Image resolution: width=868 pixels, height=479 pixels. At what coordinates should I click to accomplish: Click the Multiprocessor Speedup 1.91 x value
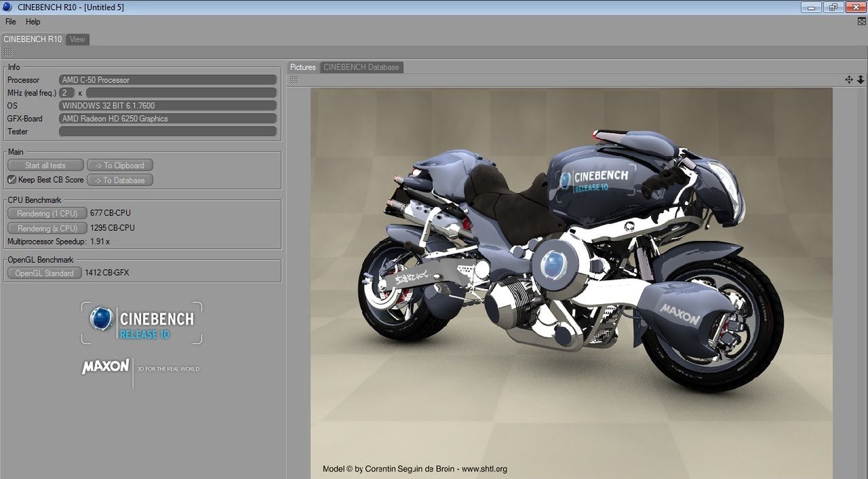[100, 242]
